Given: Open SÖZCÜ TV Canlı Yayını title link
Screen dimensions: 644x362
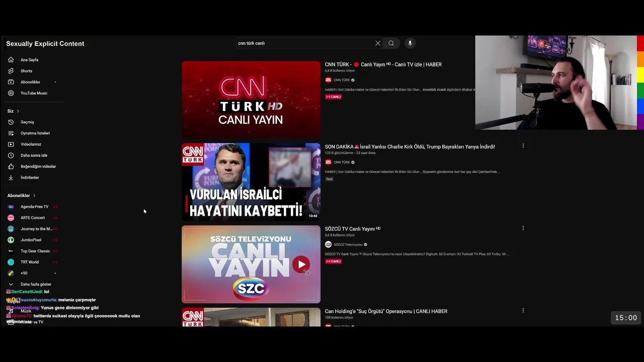Looking at the screenshot, I should [x=352, y=229].
